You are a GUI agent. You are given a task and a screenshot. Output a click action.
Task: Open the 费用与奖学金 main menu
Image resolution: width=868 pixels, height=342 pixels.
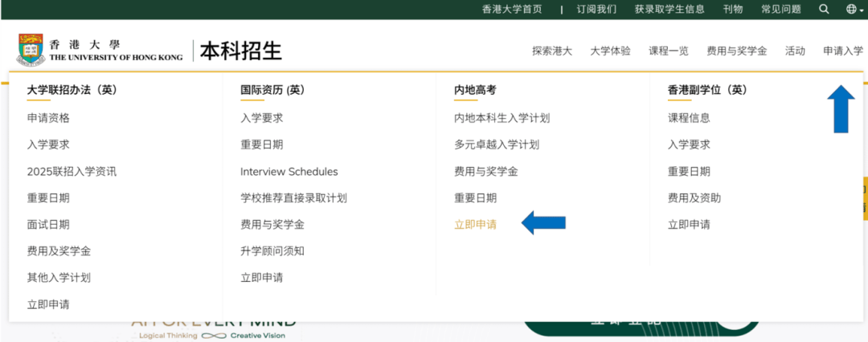(737, 51)
